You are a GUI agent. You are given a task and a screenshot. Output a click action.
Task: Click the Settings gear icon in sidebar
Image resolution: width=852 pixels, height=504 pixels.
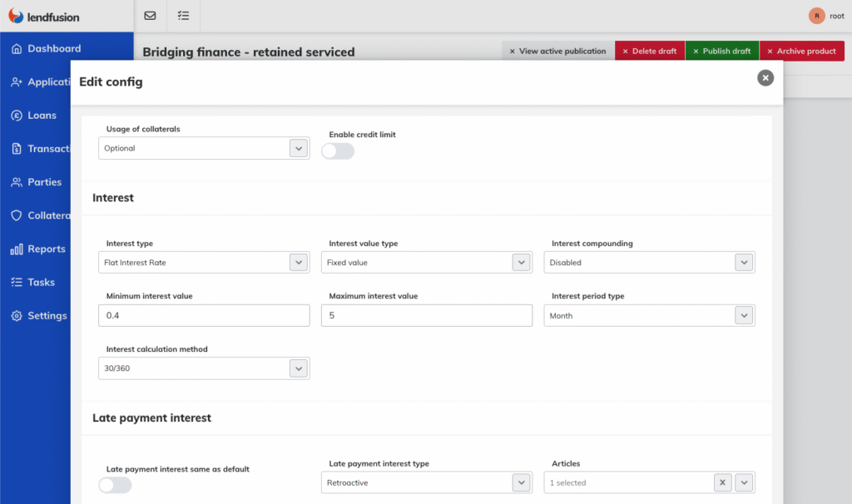pyautogui.click(x=17, y=316)
